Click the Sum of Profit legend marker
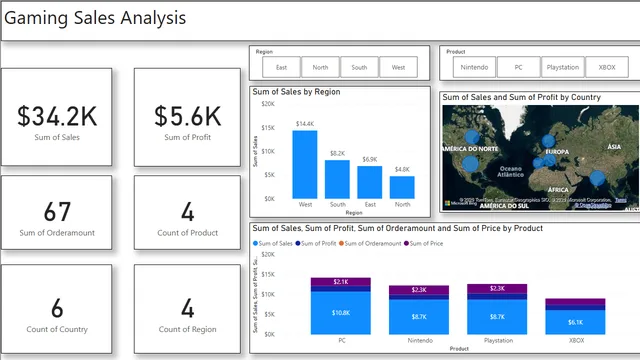Viewport: 640px width, 360px height. click(298, 243)
